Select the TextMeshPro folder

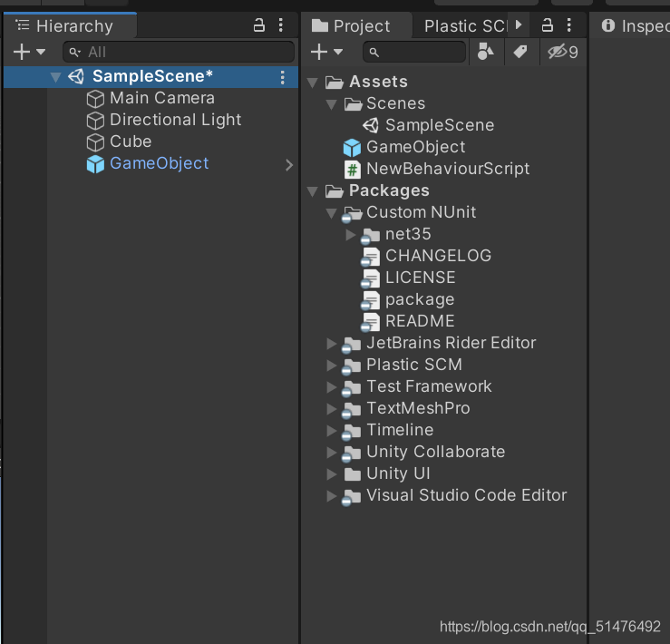418,408
